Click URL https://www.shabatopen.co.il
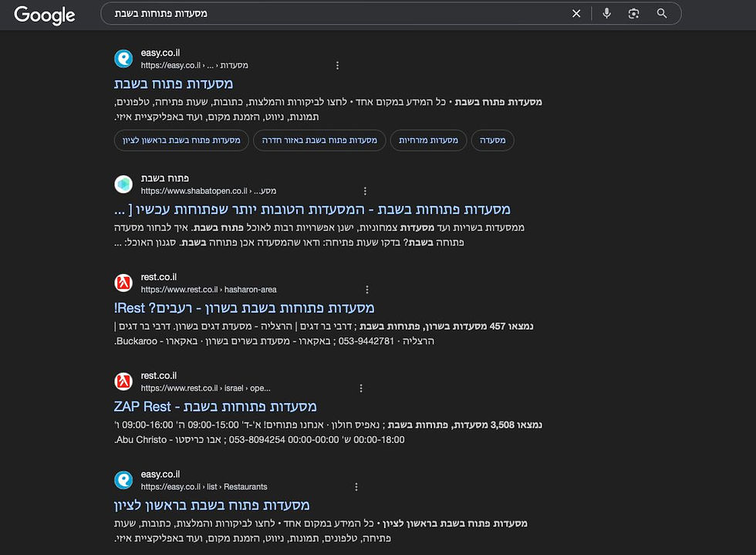This screenshot has height=555, width=756. pos(208,191)
